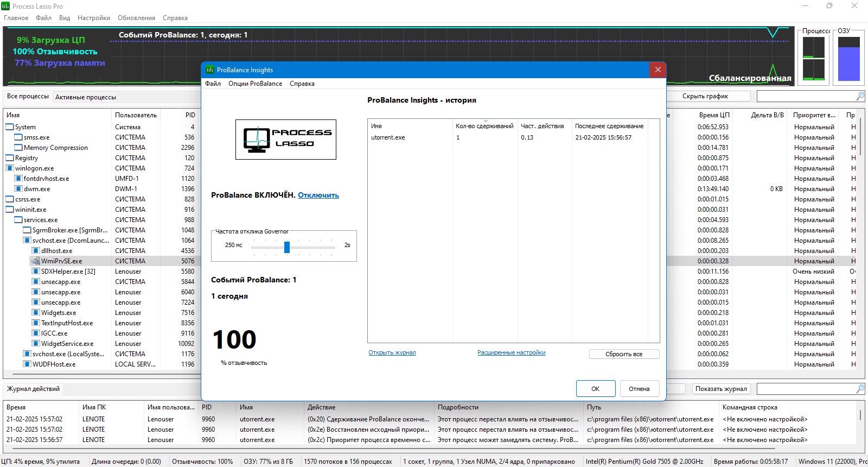
Task: Open the Расширенные настройки link
Action: coord(512,353)
